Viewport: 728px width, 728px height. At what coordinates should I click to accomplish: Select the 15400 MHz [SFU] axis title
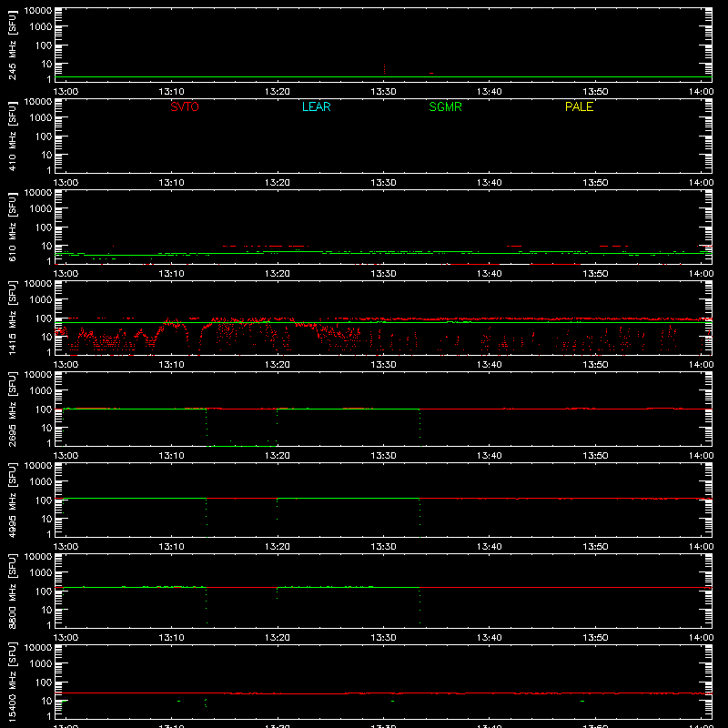click(x=12, y=682)
